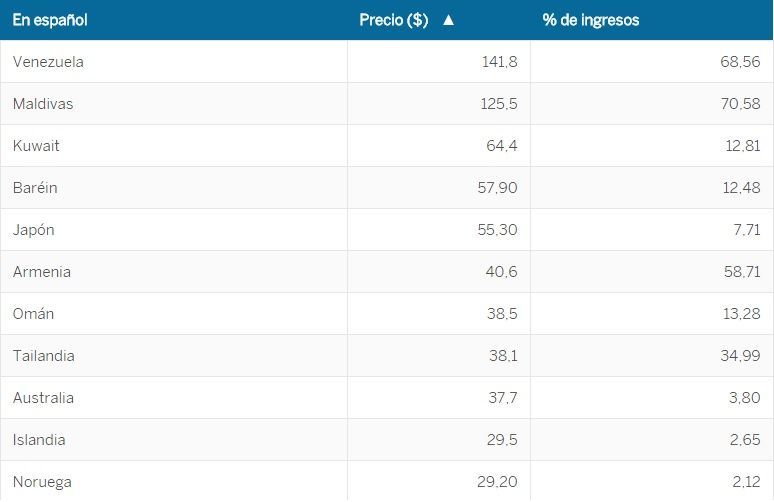This screenshot has width=774, height=502.
Task: Click the Noruega country name
Action: tap(42, 482)
